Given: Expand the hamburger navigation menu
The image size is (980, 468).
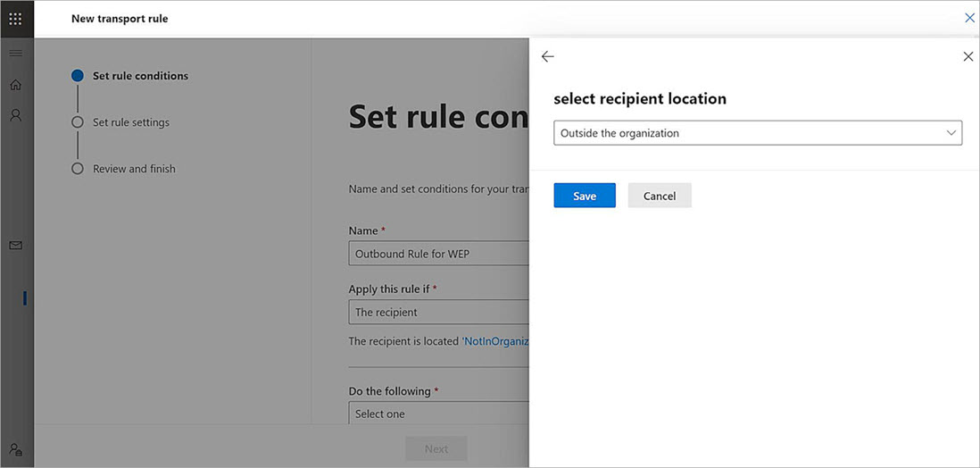Looking at the screenshot, I should tap(15, 54).
